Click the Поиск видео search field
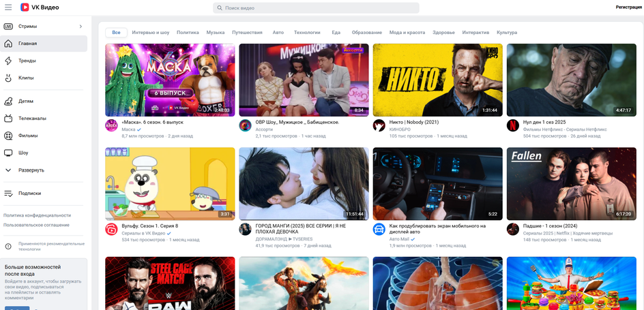Image resolution: width=644 pixels, height=310 pixels. [316, 7]
